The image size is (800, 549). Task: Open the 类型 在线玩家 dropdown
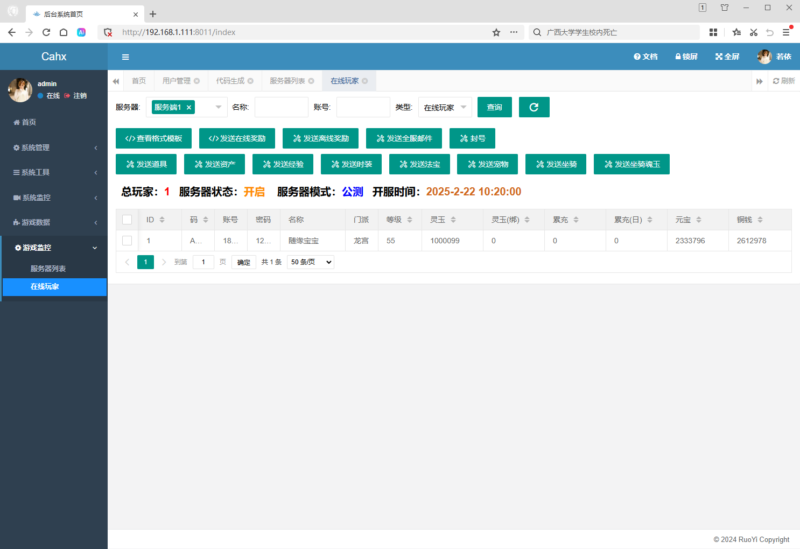point(445,107)
